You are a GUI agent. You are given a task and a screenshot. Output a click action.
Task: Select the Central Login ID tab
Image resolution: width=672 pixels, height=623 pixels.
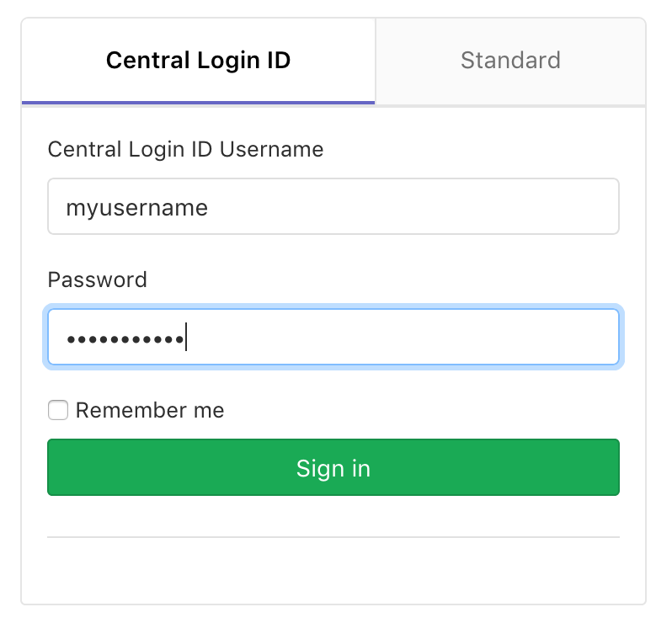pyautogui.click(x=199, y=61)
